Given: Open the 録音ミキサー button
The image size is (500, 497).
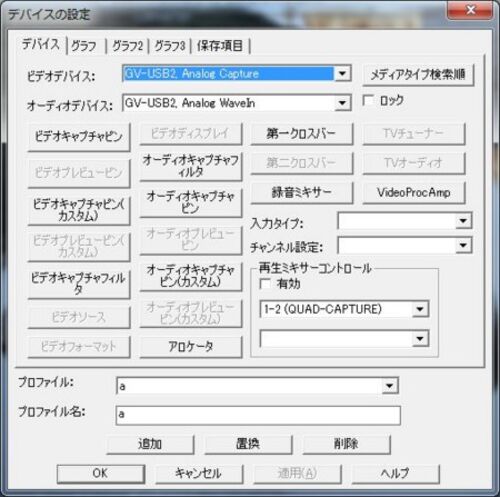Looking at the screenshot, I should pyautogui.click(x=301, y=193).
